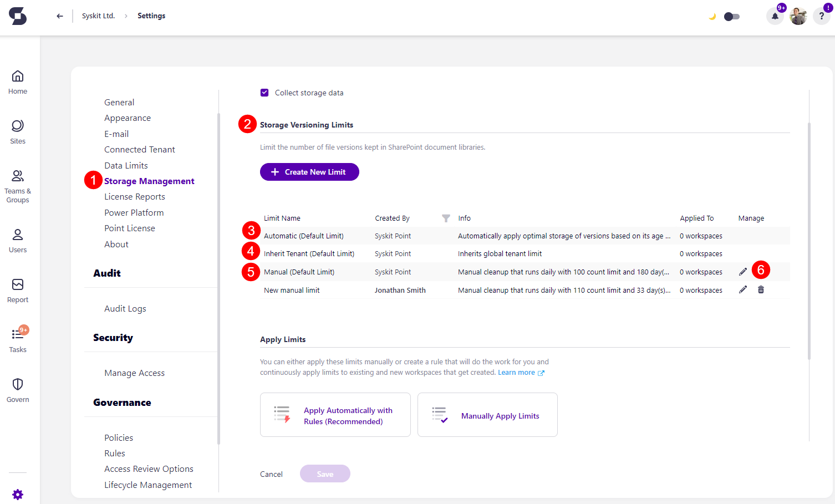
Task: Open the Tasks list icon
Action: [18, 339]
